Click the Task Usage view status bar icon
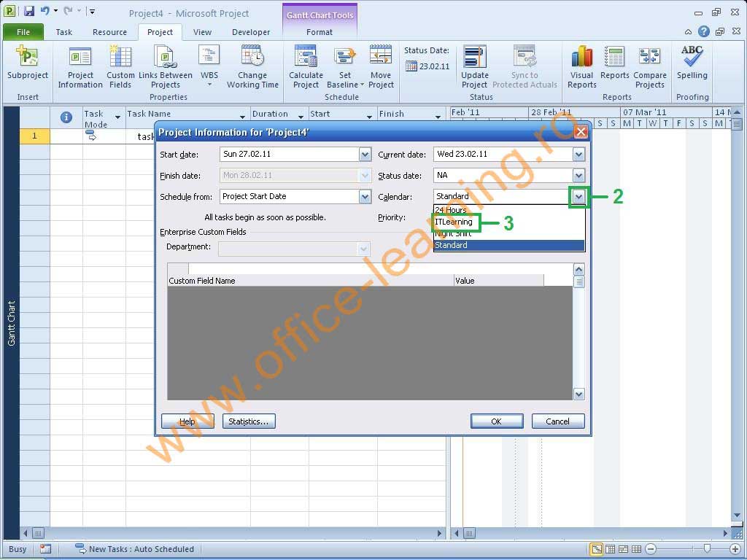 coord(610,549)
